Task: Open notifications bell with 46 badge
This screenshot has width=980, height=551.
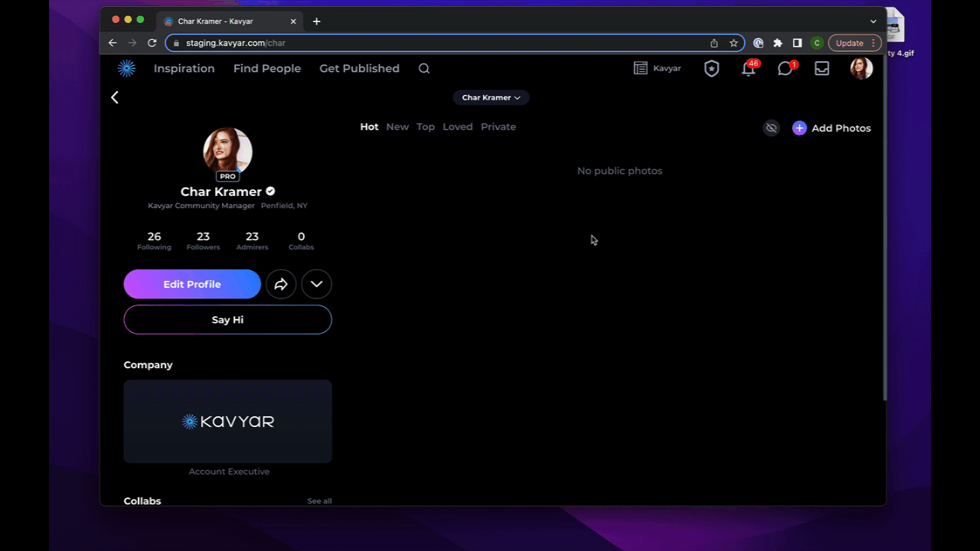Action: [x=749, y=68]
